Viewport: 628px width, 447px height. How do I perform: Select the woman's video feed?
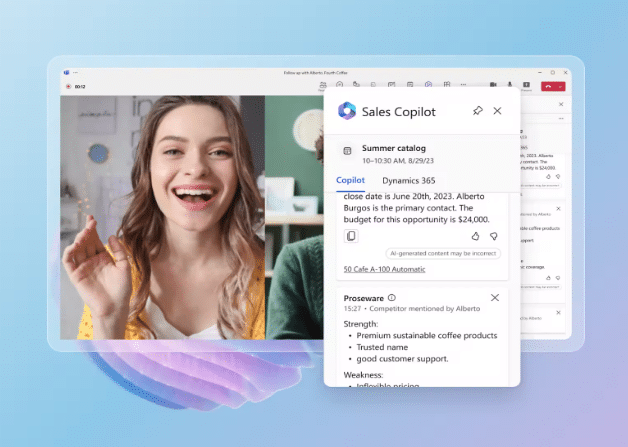(162, 217)
